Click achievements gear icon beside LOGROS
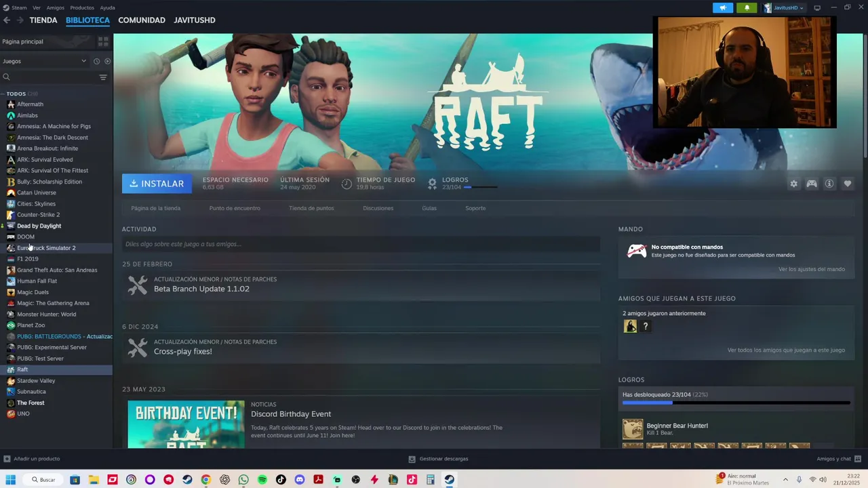868x488 pixels. 432,184
